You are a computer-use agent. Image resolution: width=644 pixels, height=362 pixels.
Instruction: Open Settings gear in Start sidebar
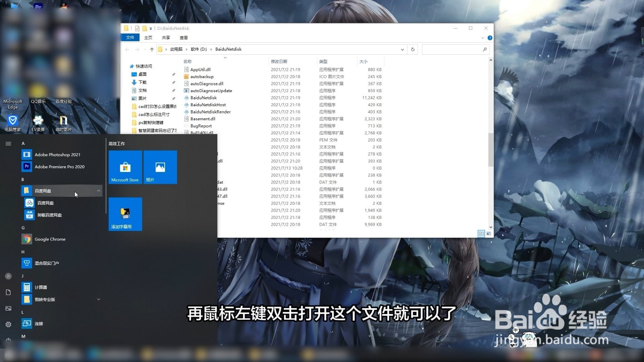click(x=8, y=325)
